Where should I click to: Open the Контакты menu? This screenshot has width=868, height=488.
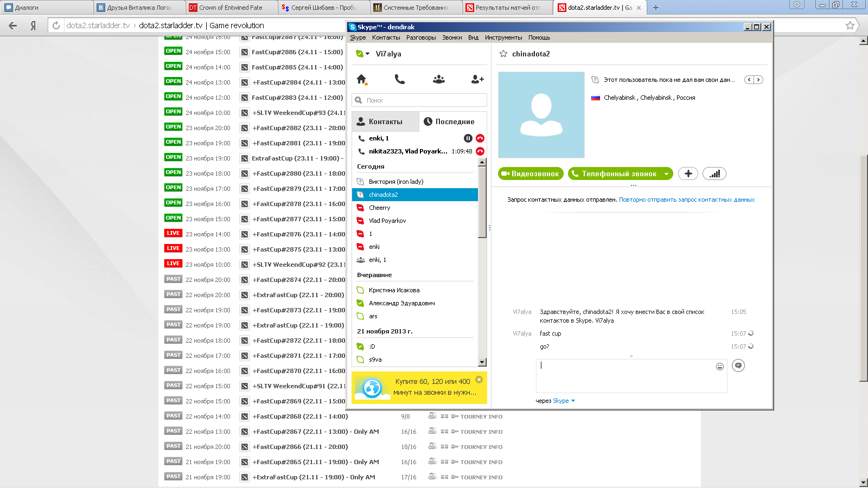pyautogui.click(x=386, y=37)
